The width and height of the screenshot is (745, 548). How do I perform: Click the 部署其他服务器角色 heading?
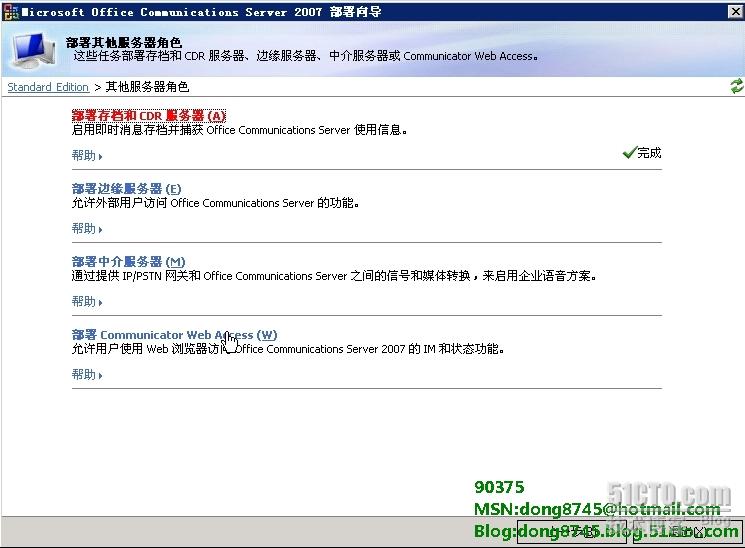[x=124, y=43]
